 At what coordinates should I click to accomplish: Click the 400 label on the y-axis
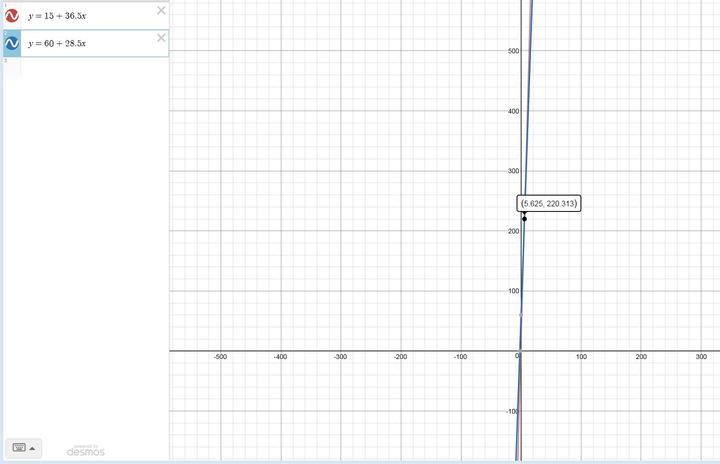click(x=512, y=111)
